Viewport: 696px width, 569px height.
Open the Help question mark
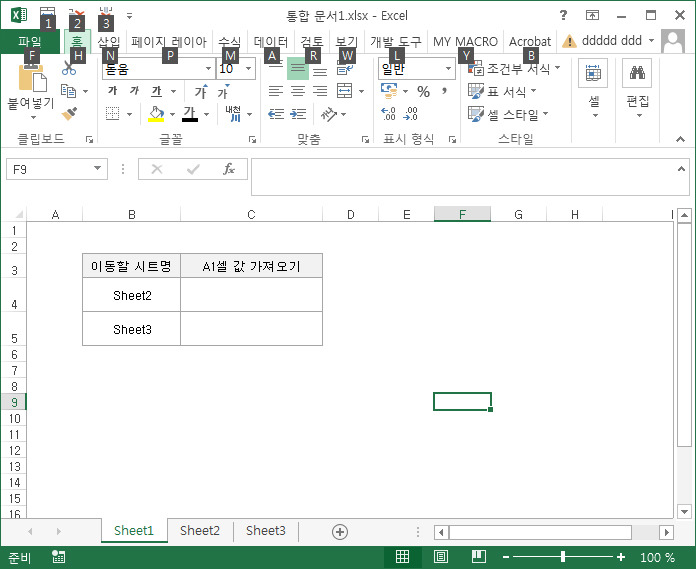(563, 16)
